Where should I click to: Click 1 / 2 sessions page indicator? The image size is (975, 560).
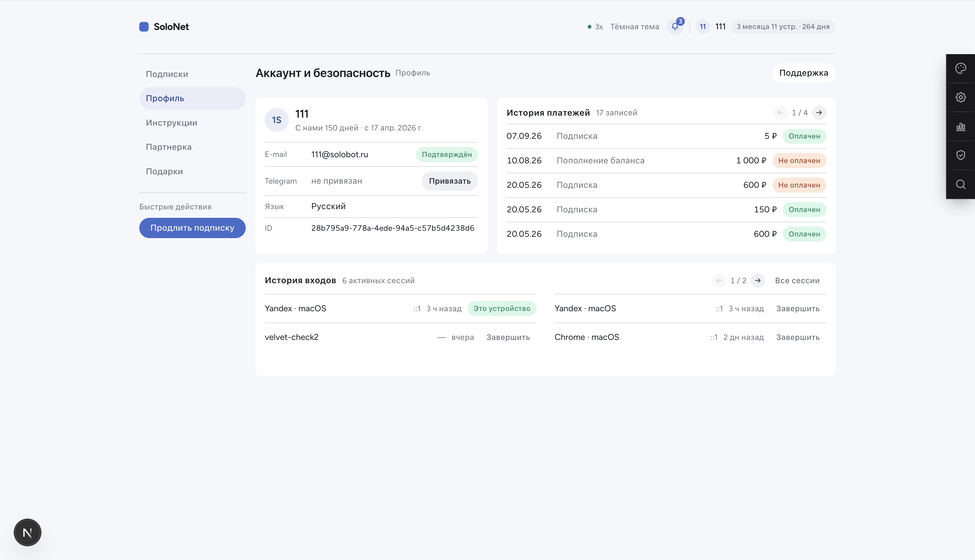[738, 280]
